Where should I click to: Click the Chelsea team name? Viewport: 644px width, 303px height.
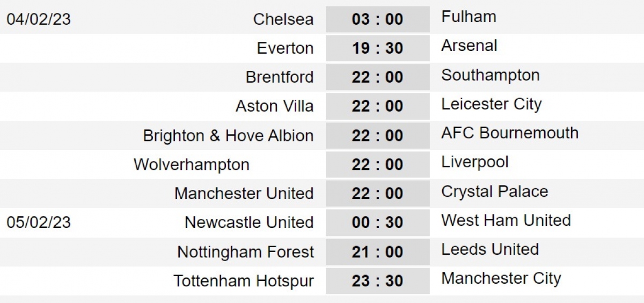pyautogui.click(x=283, y=19)
